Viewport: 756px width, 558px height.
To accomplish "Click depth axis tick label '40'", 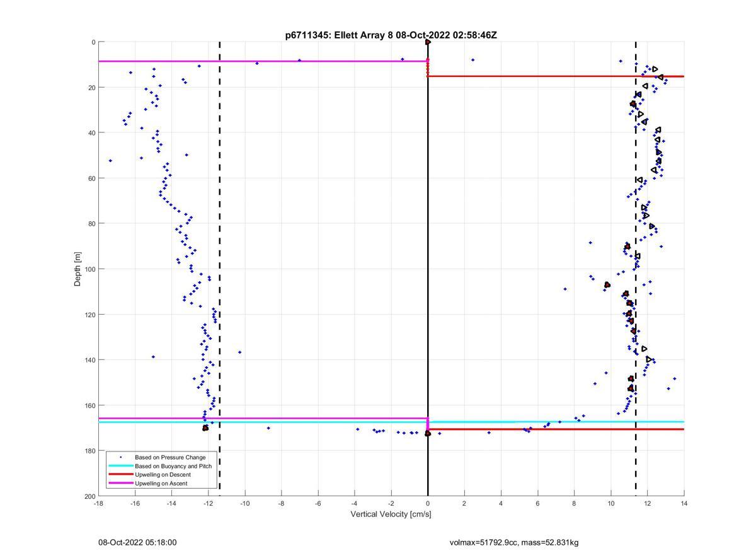I will click(x=91, y=133).
